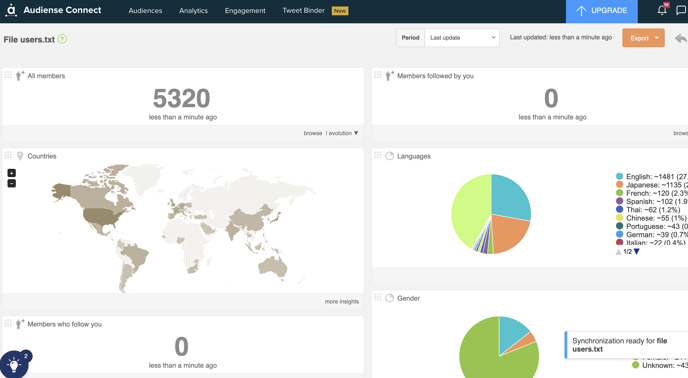688x378 pixels.
Task: Open the Audiences menu
Action: 145,11
